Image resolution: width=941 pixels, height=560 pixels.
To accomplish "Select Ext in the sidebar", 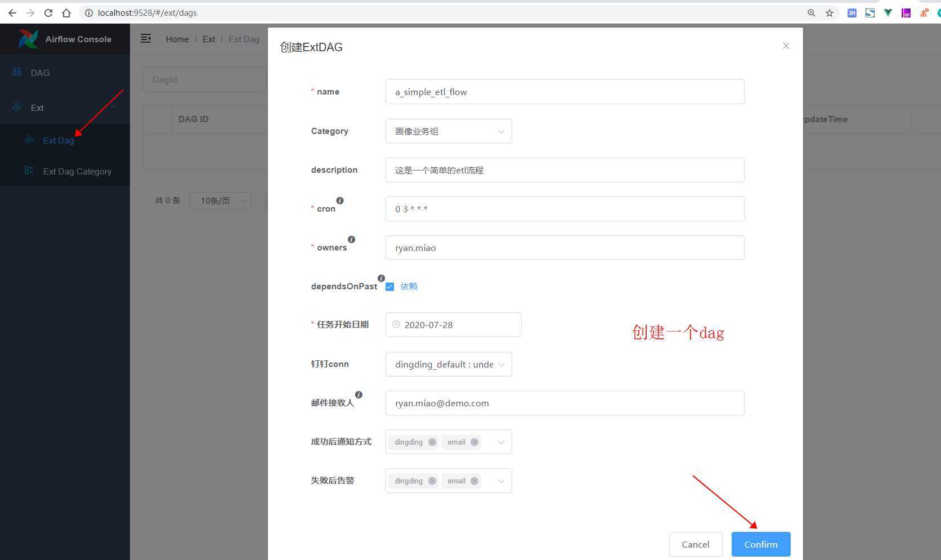I will pos(65,107).
